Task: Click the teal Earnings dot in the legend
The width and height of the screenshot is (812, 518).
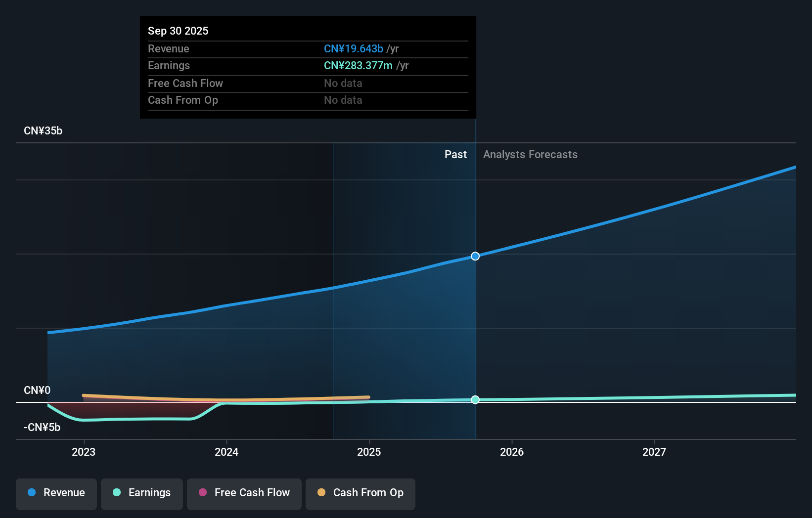Action: click(116, 493)
